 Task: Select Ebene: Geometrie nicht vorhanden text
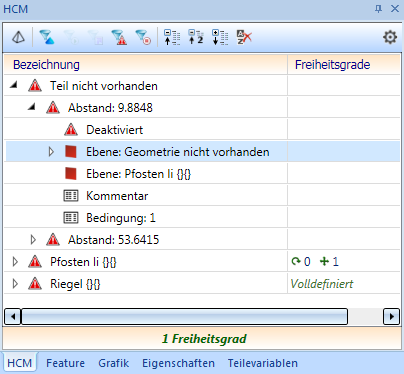click(178, 152)
